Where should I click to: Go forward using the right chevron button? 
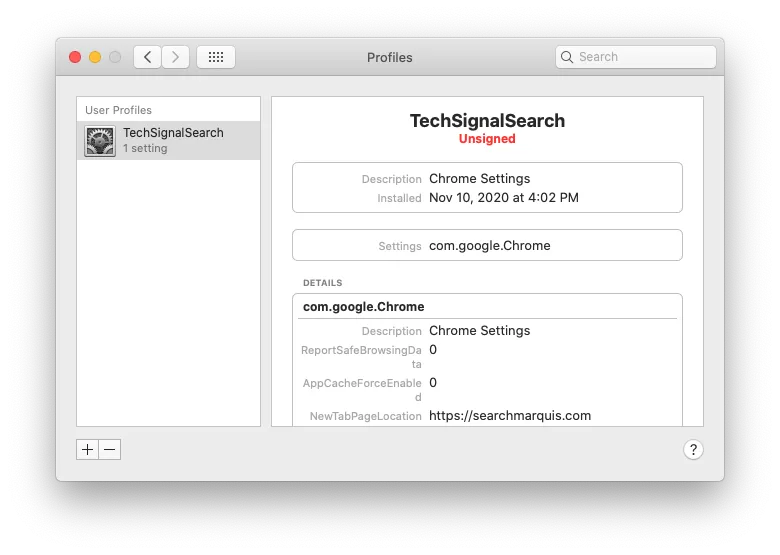click(175, 57)
